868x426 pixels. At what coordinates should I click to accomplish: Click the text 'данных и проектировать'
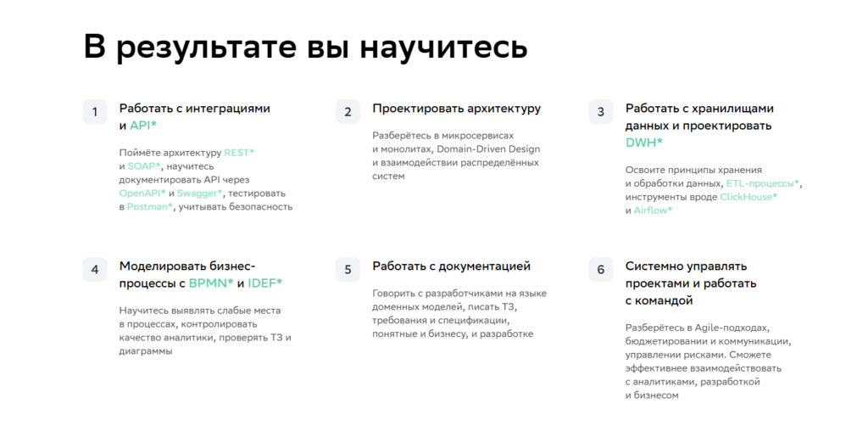click(698, 126)
